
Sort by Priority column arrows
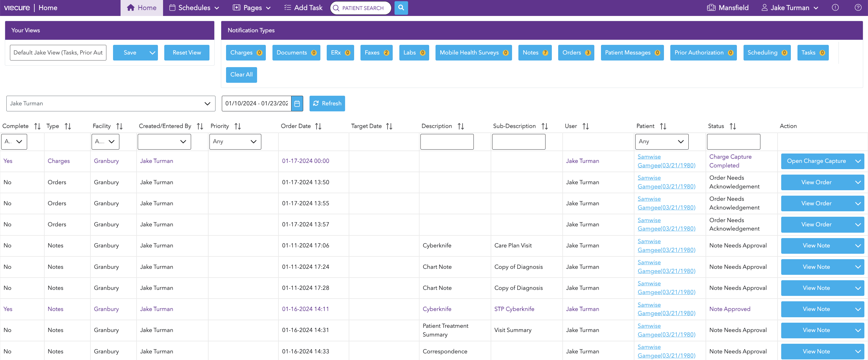[238, 126]
